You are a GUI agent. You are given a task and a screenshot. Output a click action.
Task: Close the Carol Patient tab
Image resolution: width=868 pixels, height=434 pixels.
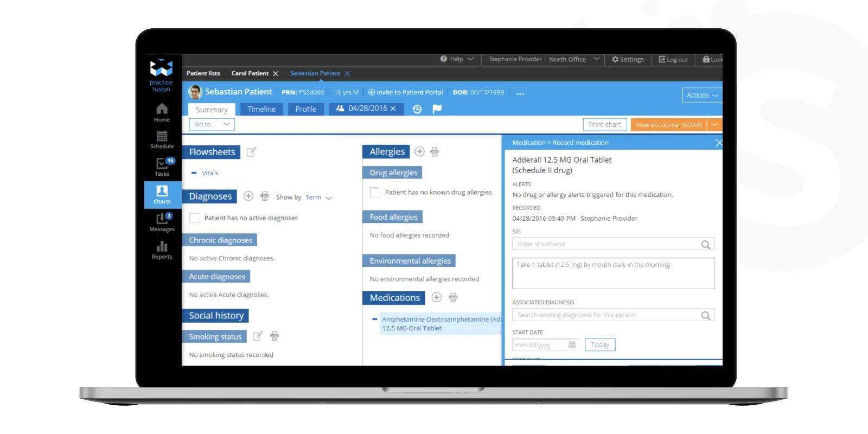[x=276, y=74]
